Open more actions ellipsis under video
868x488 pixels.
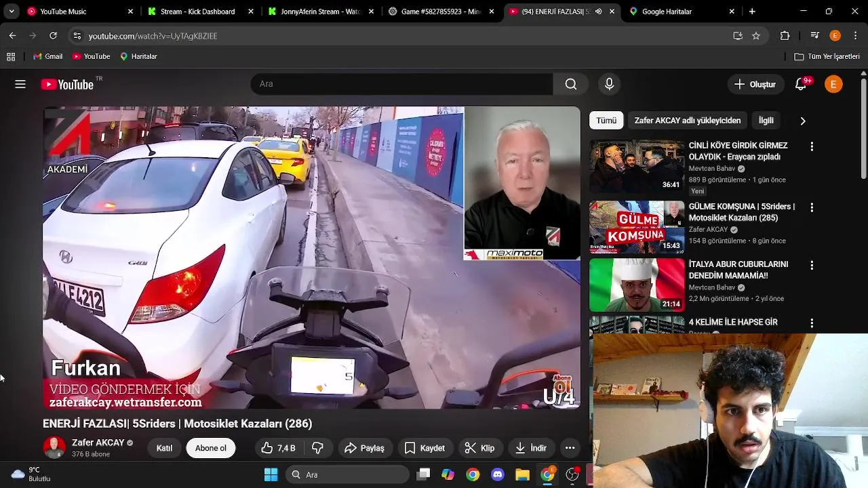pyautogui.click(x=570, y=448)
